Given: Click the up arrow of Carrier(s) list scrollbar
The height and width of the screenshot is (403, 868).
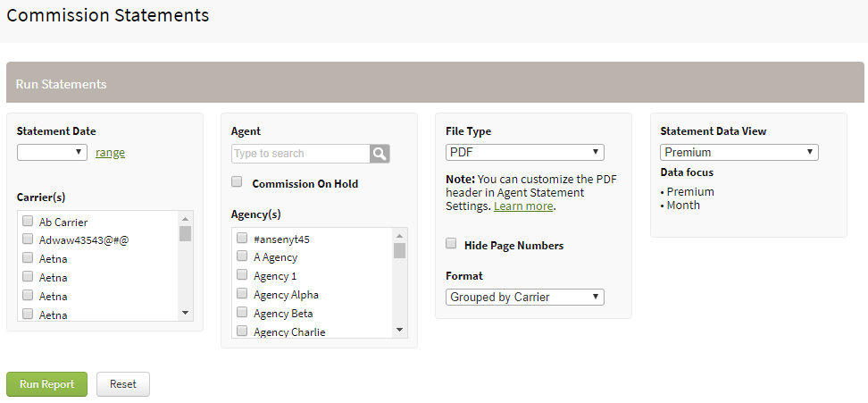Looking at the screenshot, I should coord(186,218).
